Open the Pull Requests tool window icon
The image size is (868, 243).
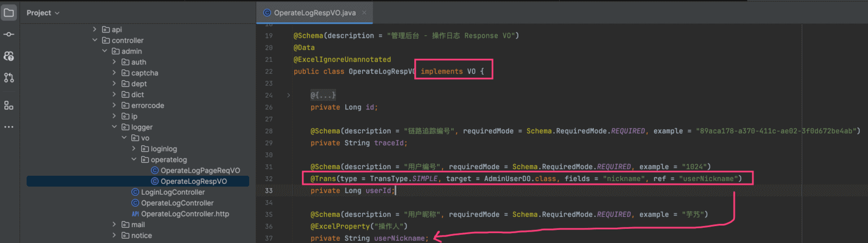click(9, 78)
